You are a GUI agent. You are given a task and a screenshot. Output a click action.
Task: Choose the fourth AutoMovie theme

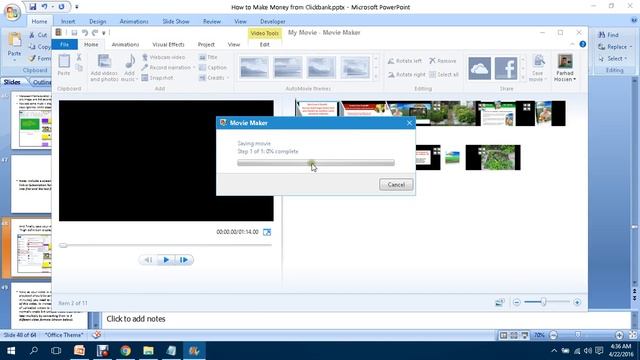[355, 67]
